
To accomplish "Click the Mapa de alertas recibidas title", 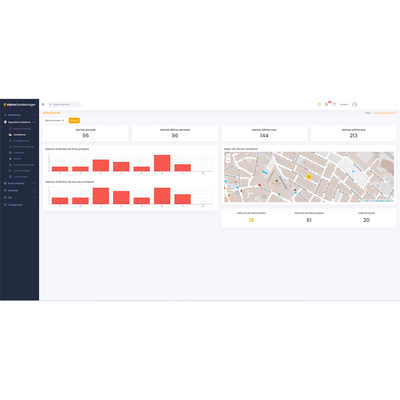I will [x=241, y=149].
